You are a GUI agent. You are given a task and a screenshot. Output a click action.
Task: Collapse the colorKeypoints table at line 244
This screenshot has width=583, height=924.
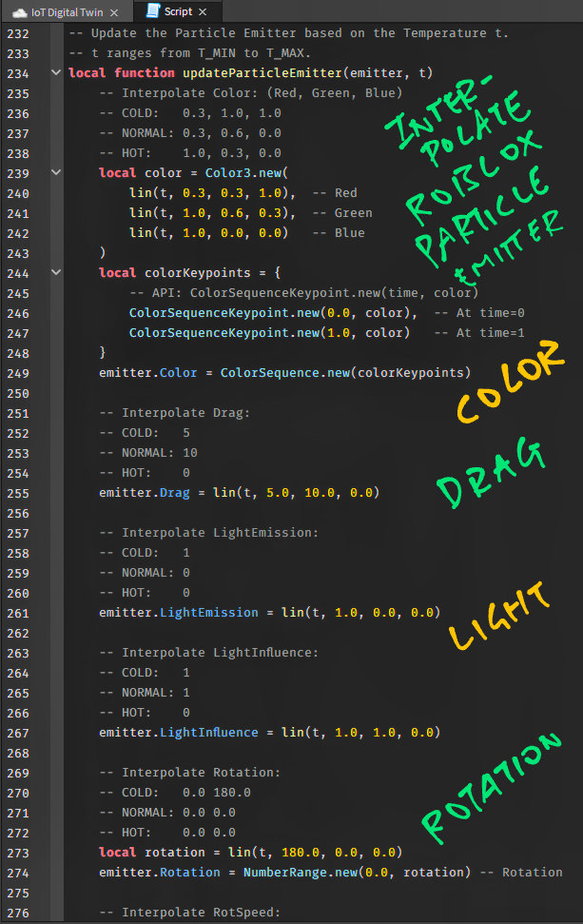click(x=56, y=272)
